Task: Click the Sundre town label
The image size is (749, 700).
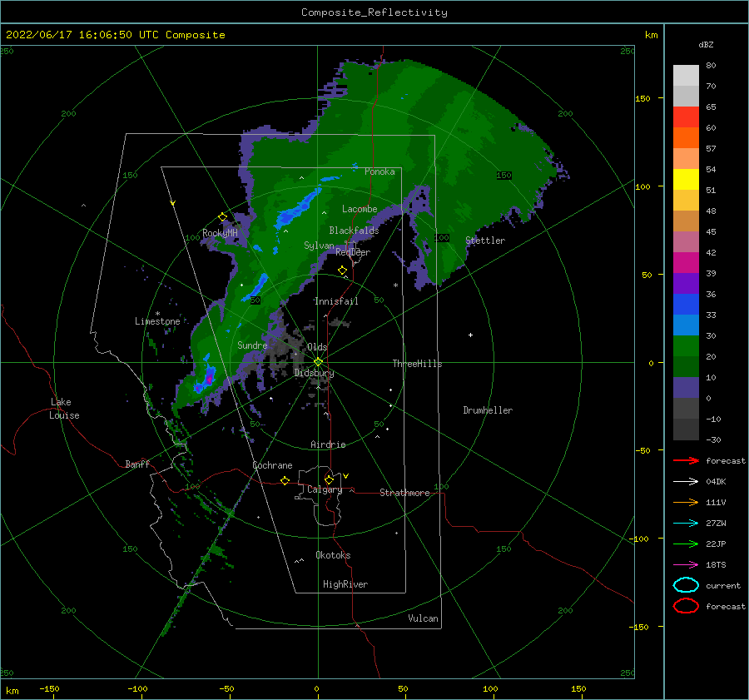Action: click(252, 345)
